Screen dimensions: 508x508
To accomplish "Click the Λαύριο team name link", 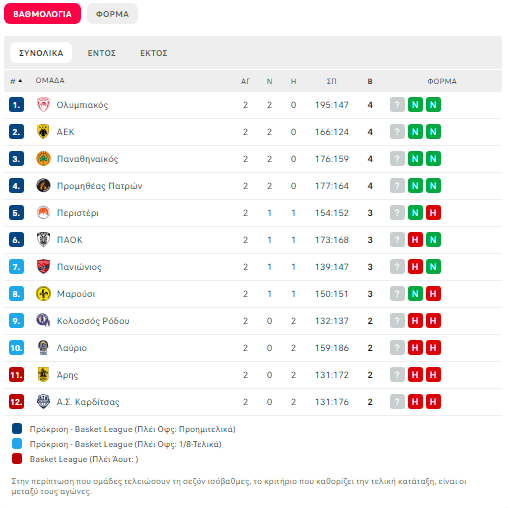I will click(72, 348).
